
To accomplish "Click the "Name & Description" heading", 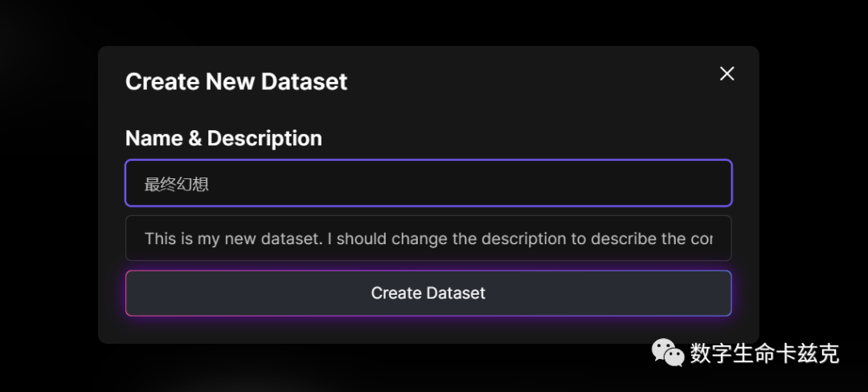I will 223,138.
